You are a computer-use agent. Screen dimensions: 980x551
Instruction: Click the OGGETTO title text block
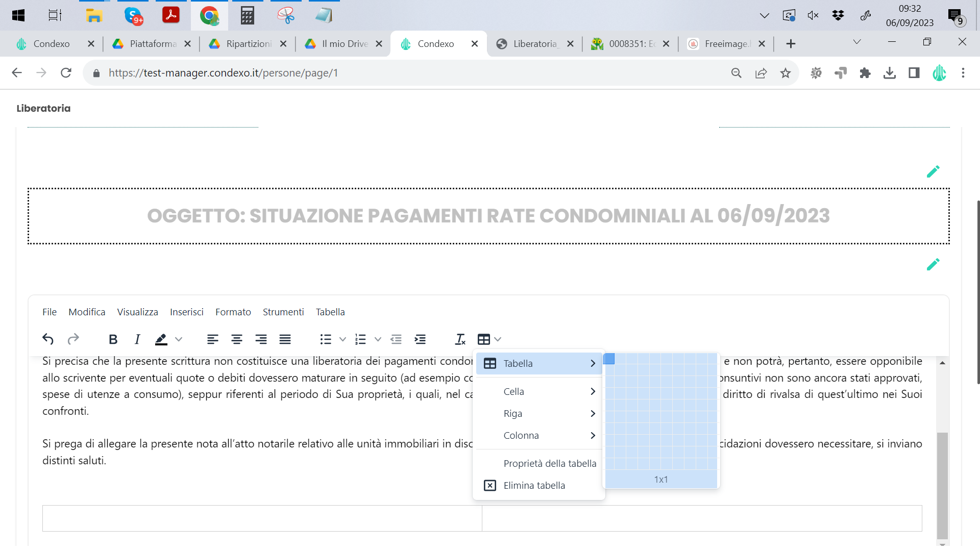click(x=488, y=216)
